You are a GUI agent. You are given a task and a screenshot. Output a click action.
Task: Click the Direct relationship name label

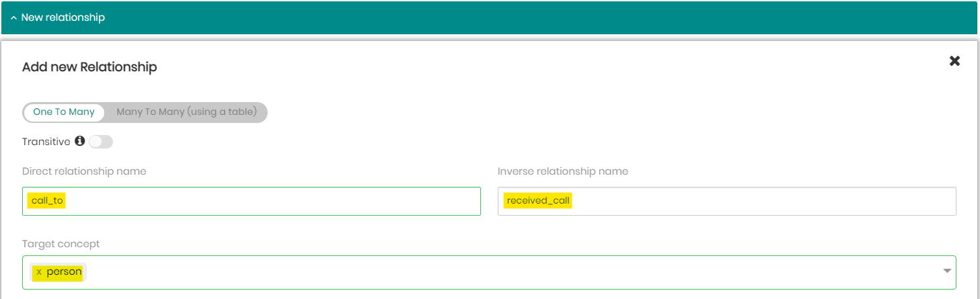coord(84,171)
